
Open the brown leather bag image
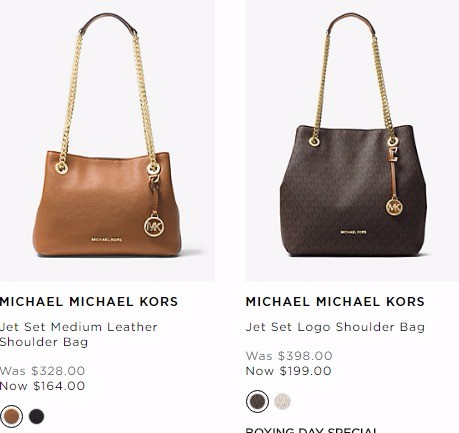pyautogui.click(x=107, y=141)
